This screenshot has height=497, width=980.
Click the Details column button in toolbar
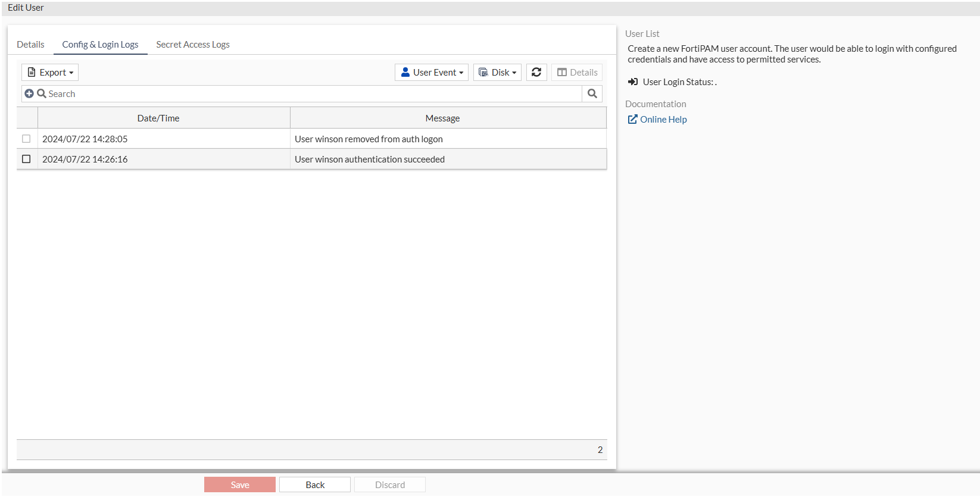[x=577, y=72]
